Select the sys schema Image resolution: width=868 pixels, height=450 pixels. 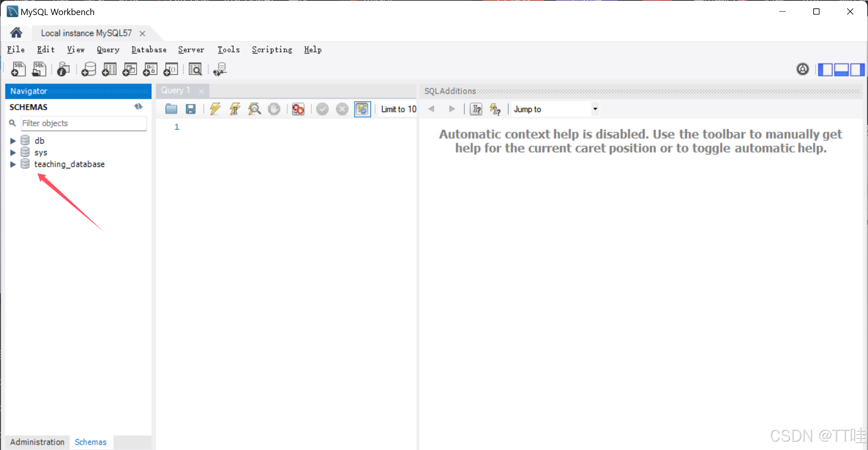pyautogui.click(x=41, y=153)
